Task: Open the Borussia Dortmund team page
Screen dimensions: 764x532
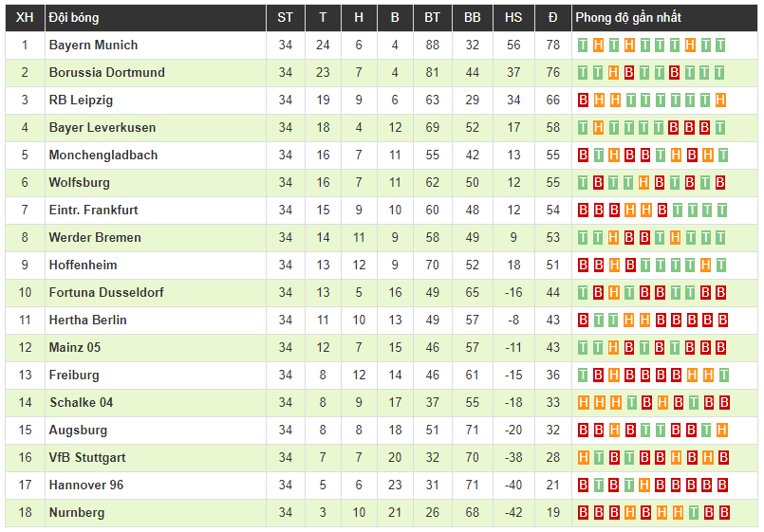Action: (106, 73)
